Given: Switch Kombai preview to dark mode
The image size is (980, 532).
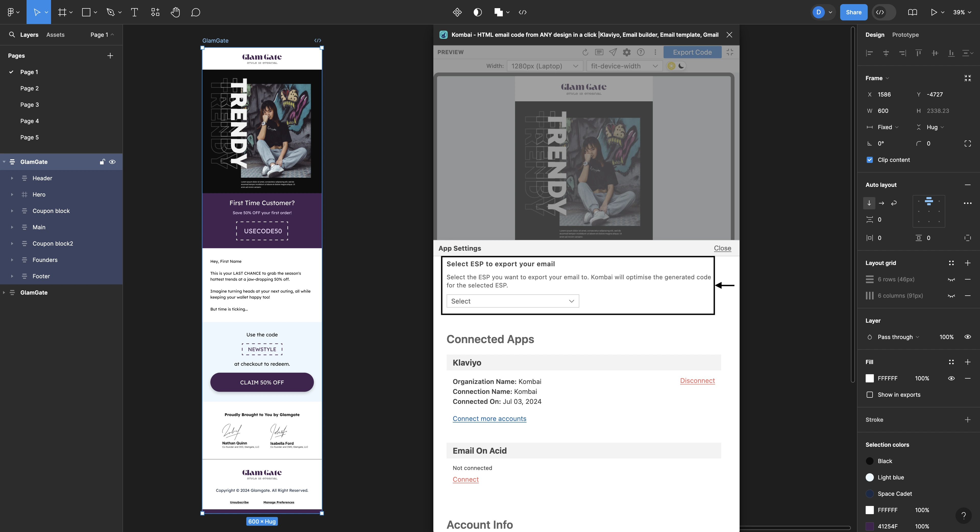Looking at the screenshot, I should pos(681,66).
